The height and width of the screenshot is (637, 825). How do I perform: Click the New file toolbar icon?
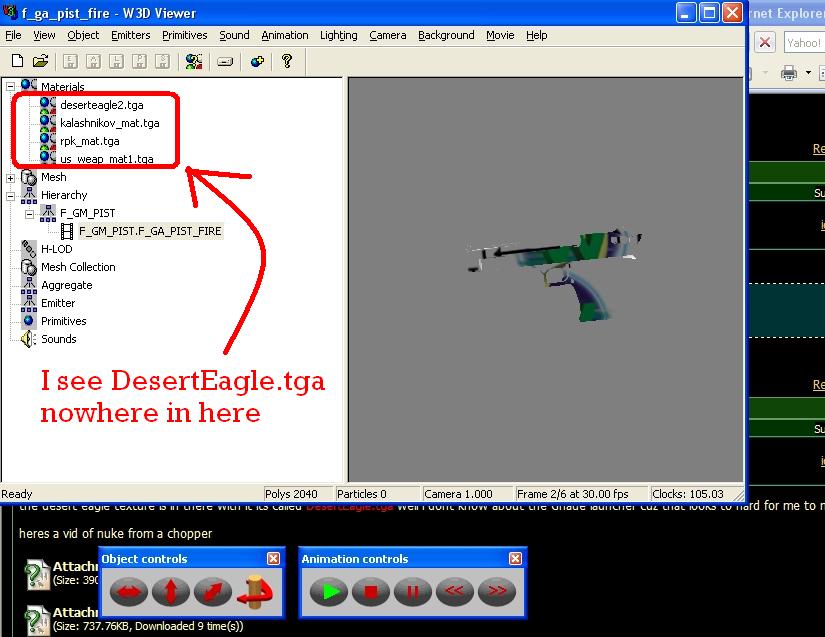point(16,61)
